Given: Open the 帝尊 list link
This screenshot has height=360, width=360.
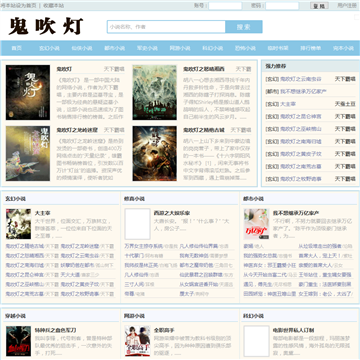Looking at the screenshot, I should 129,294.
